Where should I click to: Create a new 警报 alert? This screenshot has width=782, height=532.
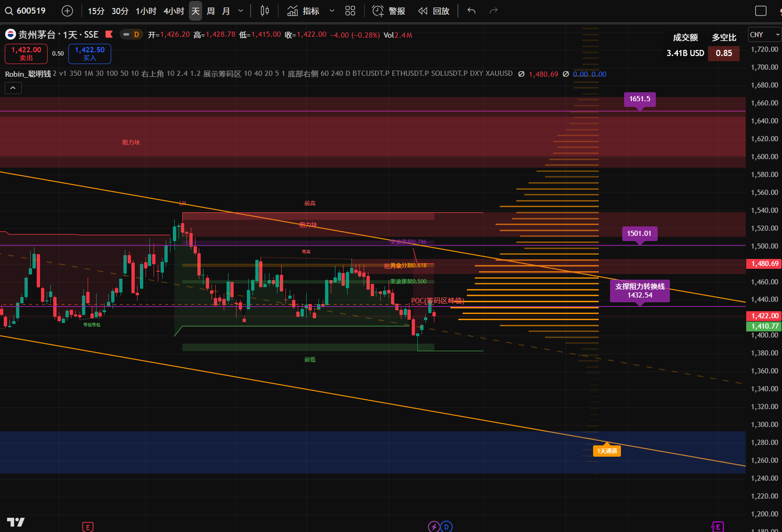(x=389, y=11)
